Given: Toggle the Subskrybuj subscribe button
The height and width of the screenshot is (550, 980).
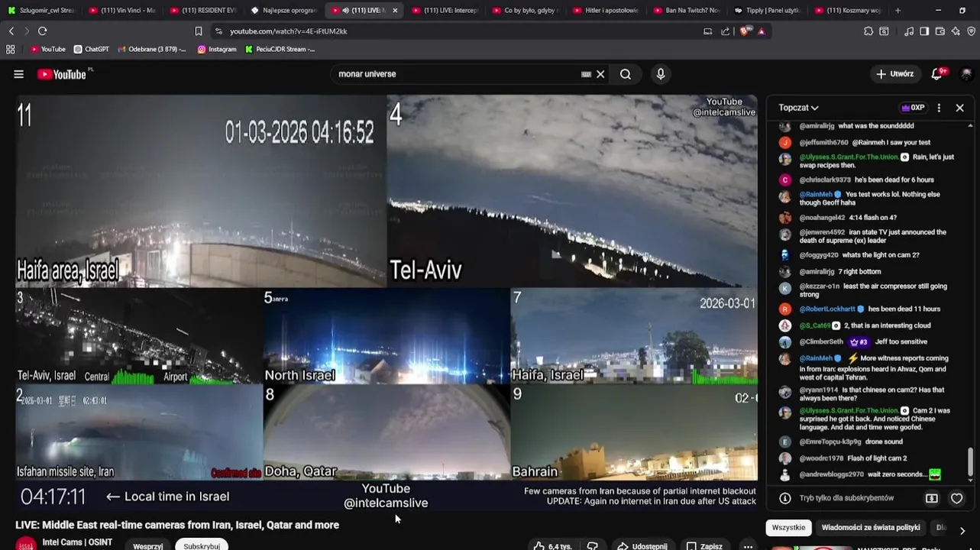Looking at the screenshot, I should [202, 546].
